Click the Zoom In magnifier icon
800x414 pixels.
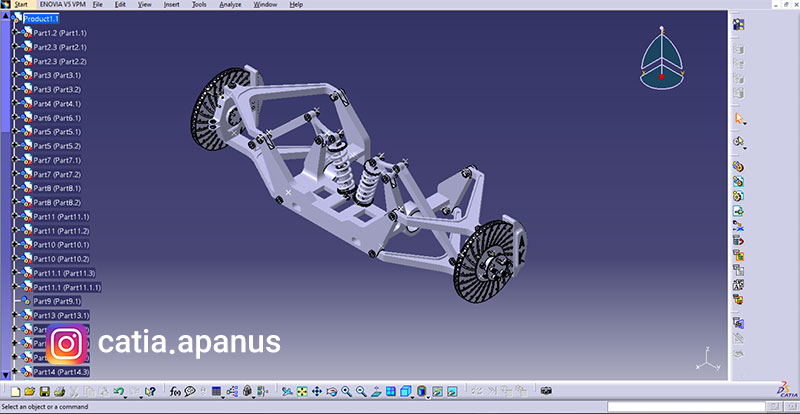346,392
